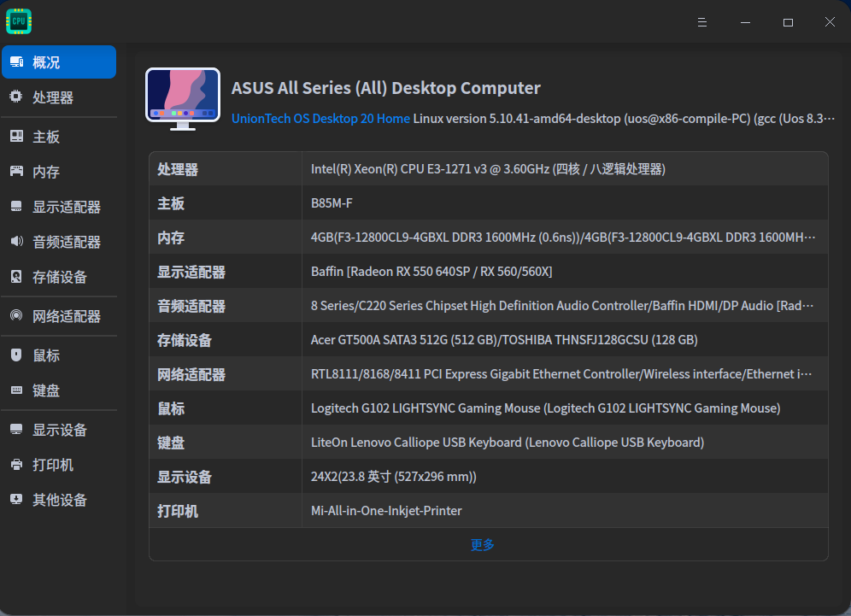
Task: Click the Linux version 5.10.41 kernel text
Action: (624, 118)
